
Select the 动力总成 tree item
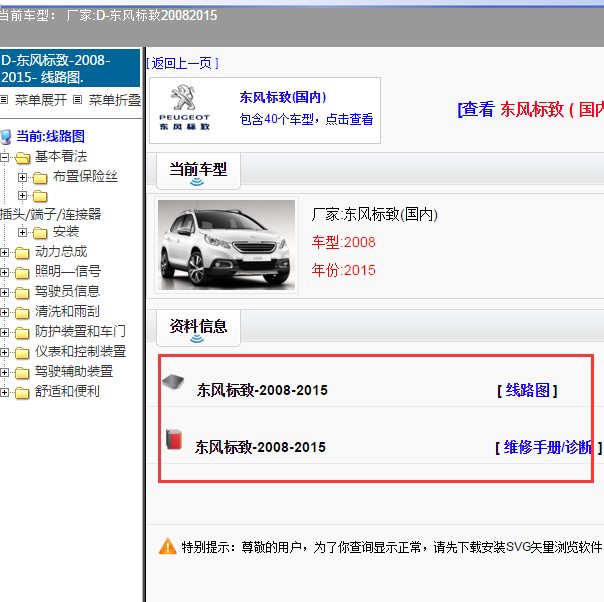click(61, 252)
